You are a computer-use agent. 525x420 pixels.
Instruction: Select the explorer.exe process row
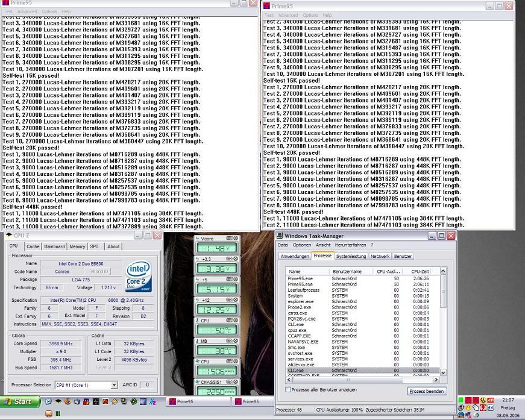click(x=363, y=301)
